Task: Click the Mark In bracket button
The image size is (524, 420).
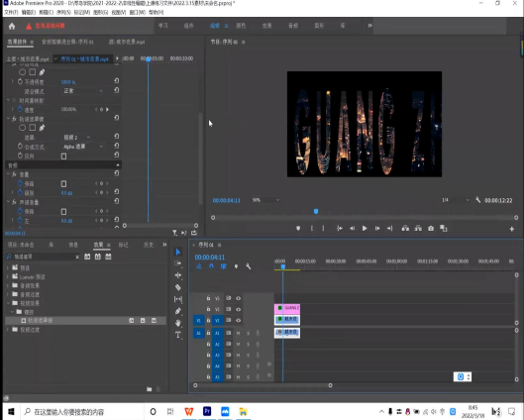Action: point(312,228)
